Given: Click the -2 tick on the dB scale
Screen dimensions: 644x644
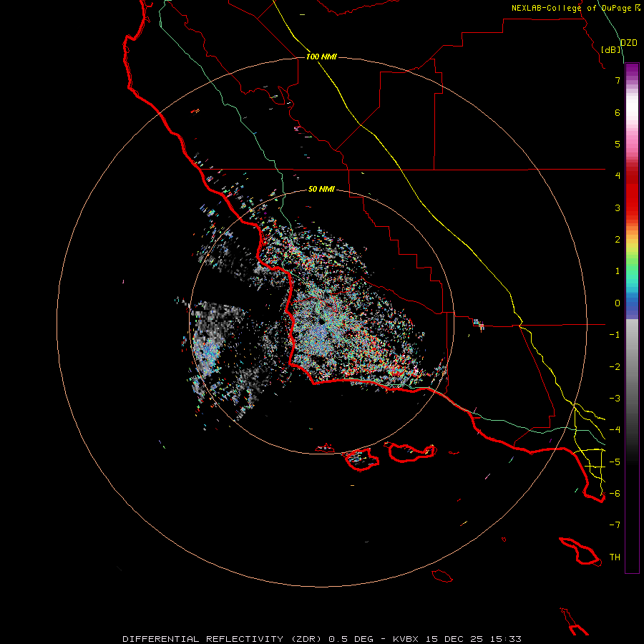Looking at the screenshot, I should coord(615,367).
